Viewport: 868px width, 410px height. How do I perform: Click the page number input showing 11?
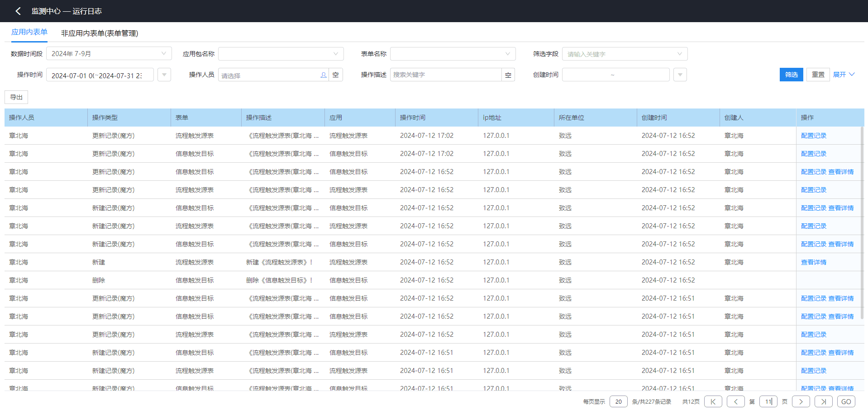[768, 401]
